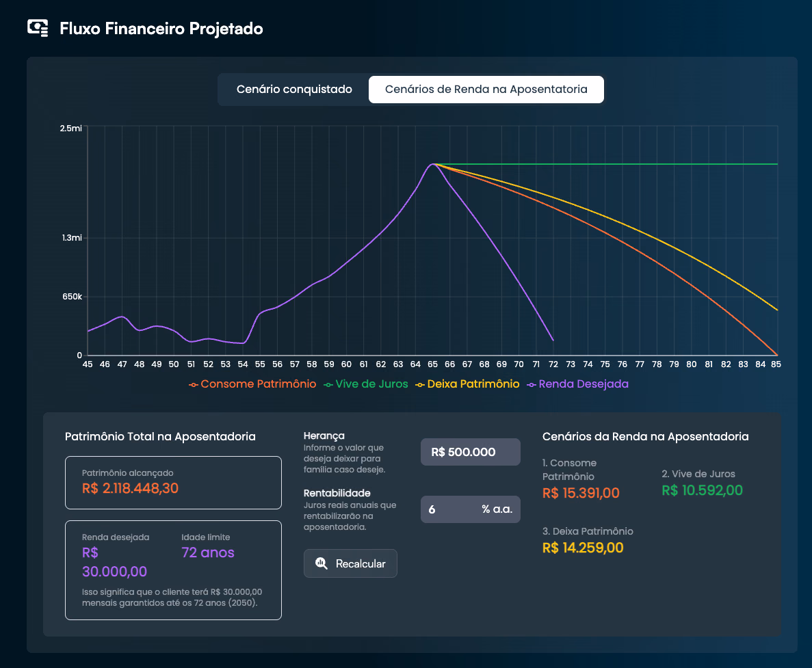Click the Rentabilidade label

337,493
